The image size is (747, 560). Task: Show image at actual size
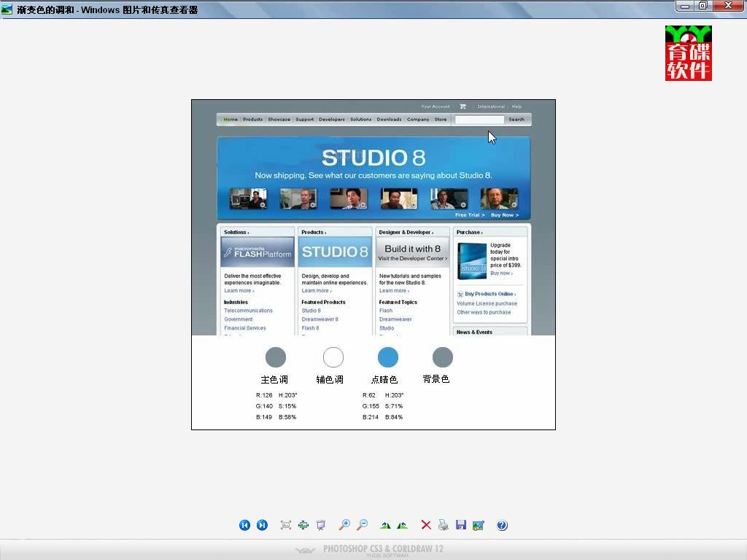(303, 525)
